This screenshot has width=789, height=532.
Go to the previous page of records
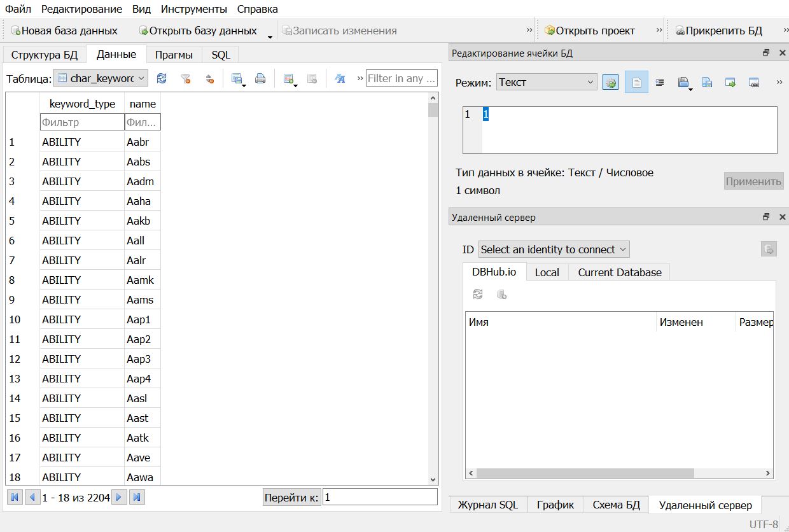pos(32,498)
